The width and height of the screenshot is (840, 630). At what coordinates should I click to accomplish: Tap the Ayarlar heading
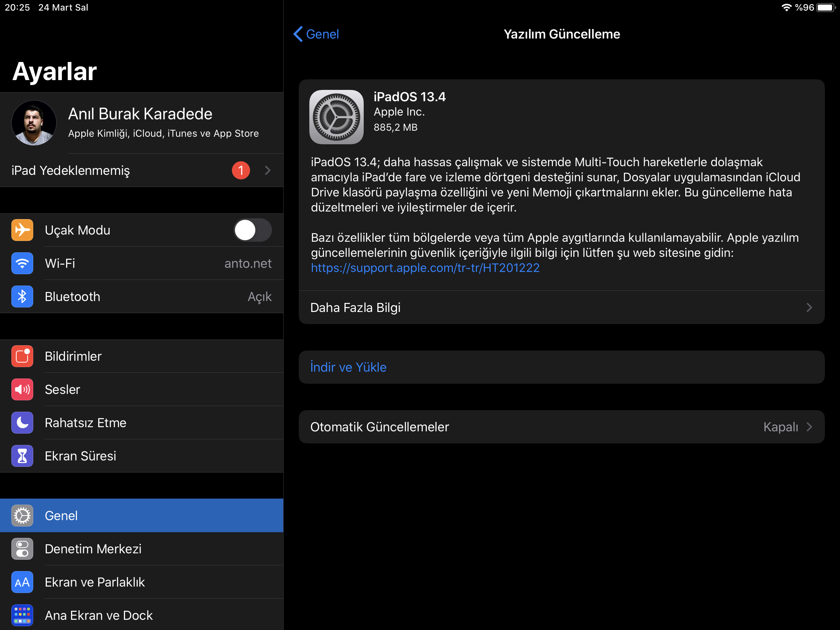[x=55, y=71]
